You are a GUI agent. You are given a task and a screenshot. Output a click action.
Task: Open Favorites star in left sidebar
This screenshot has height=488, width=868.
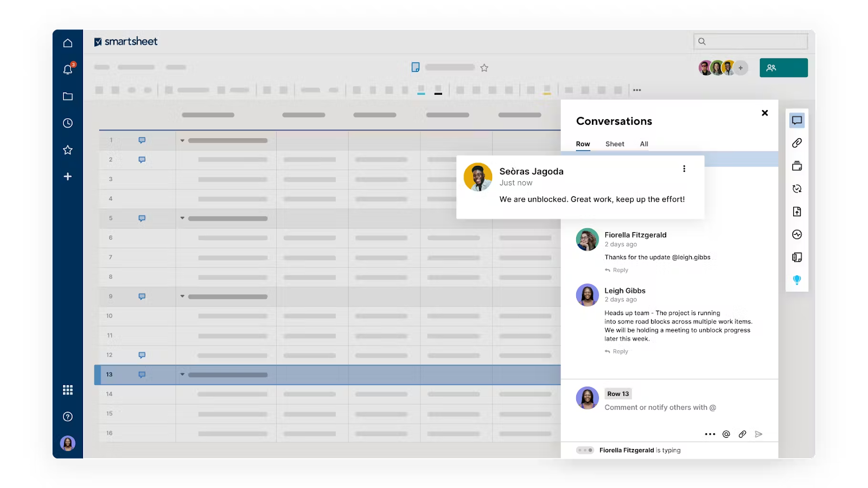[x=68, y=150]
